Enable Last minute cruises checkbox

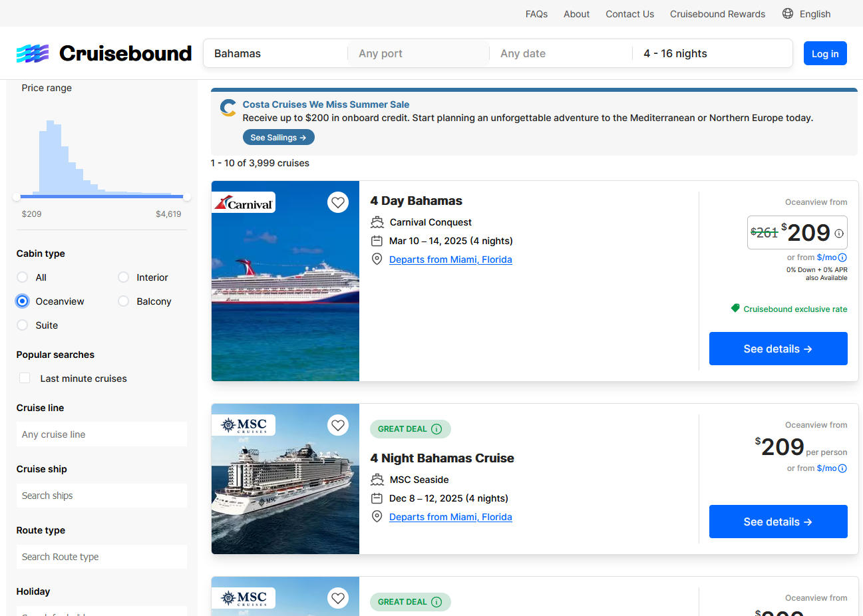click(25, 379)
